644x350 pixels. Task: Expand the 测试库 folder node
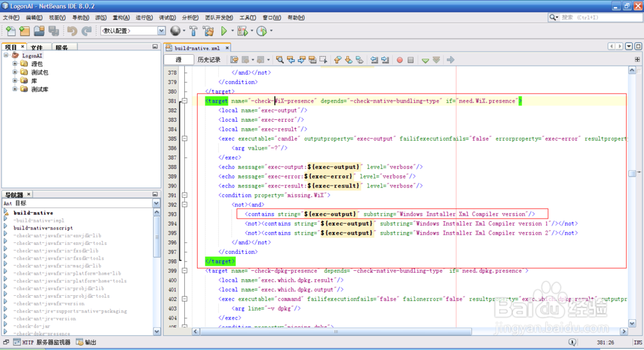[15, 89]
